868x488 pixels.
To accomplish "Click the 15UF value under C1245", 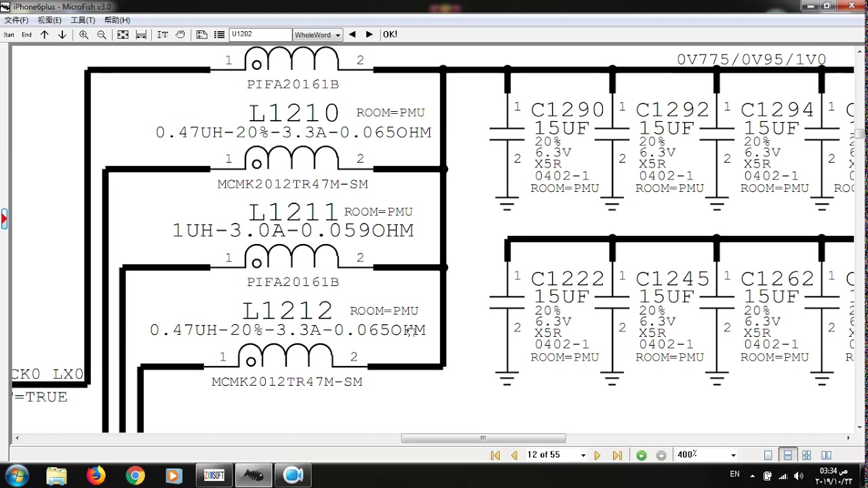I will (667, 296).
